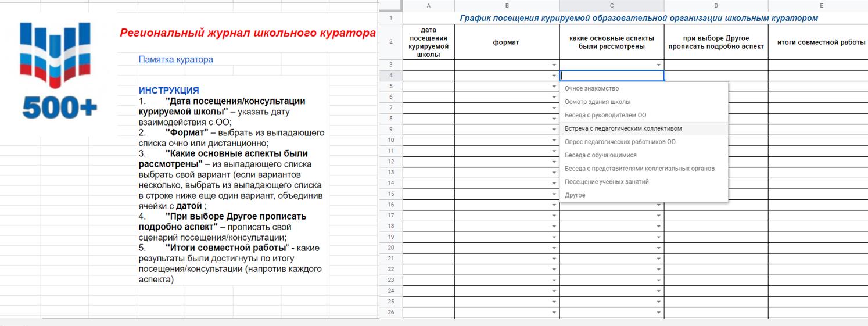Open the аспекты dropdown arrow in row 3
The height and width of the screenshot is (326, 868).
coord(658,65)
